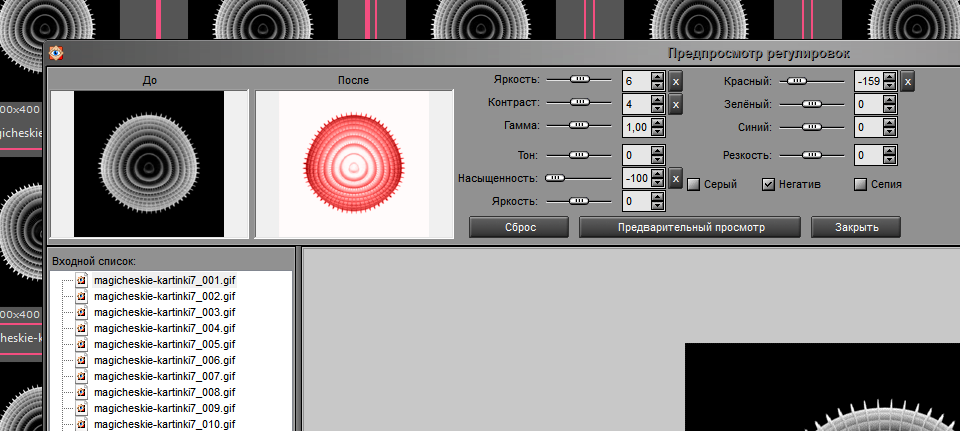Click the XnConvert app icon in title bar
960x431 pixels.
pyautogui.click(x=56, y=53)
